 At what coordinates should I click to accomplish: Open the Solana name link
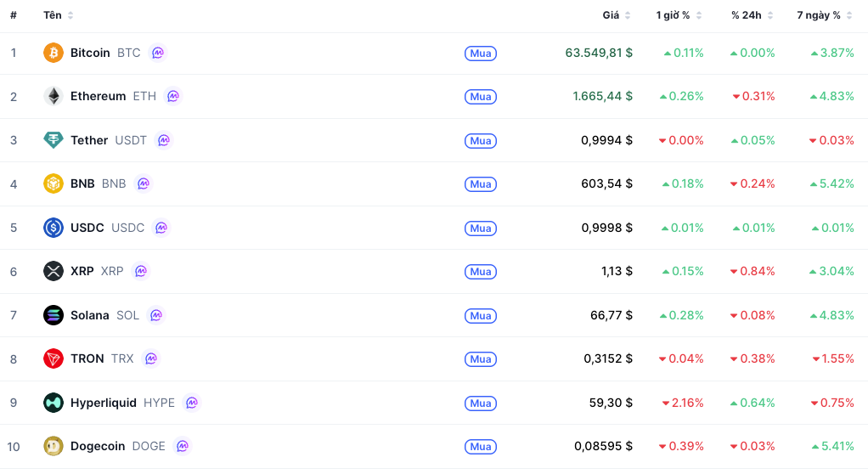pos(90,315)
